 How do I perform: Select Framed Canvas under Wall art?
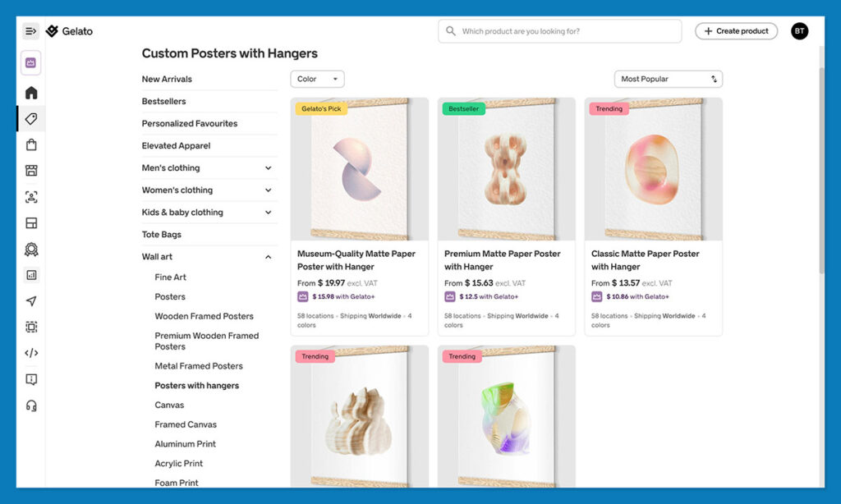[186, 424]
